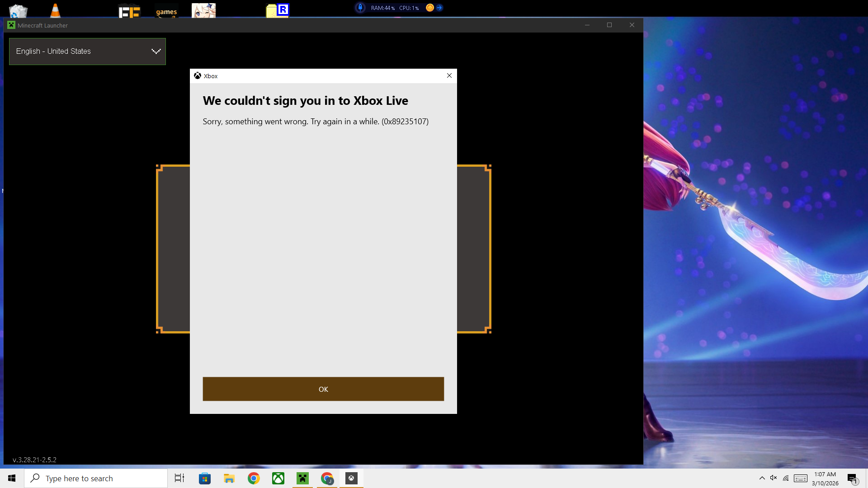Open the Action Center notifications
The height and width of the screenshot is (488, 868).
pyautogui.click(x=852, y=479)
